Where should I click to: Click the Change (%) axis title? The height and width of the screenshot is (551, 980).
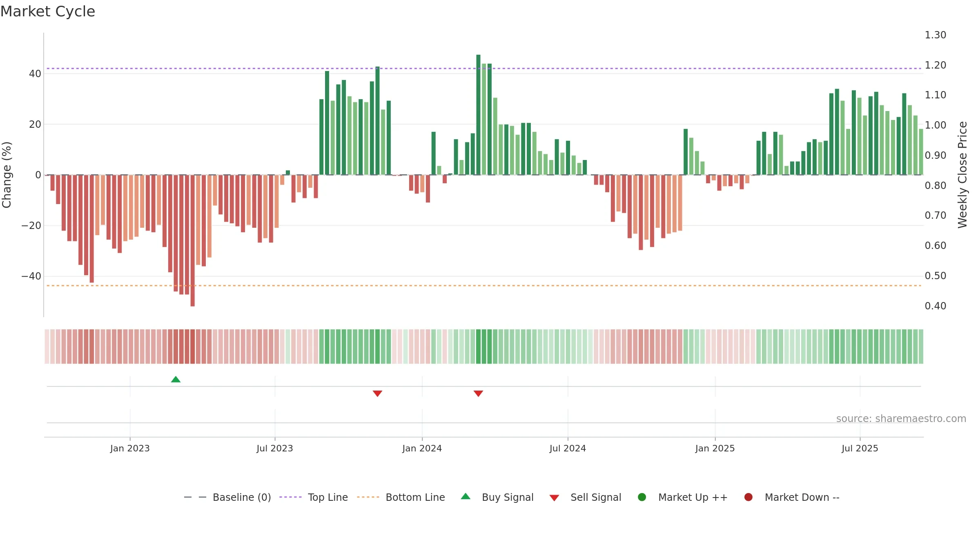pyautogui.click(x=7, y=175)
